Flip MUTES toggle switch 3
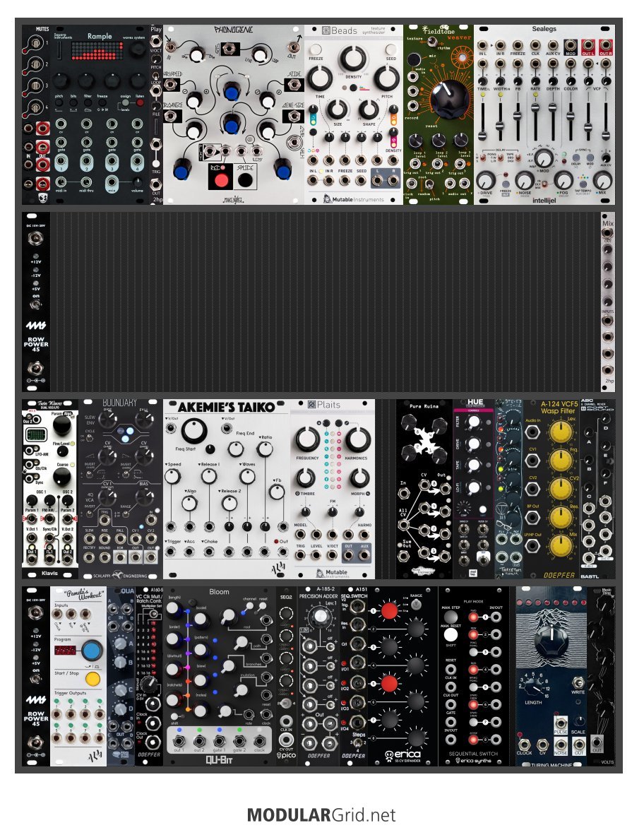Viewport: 644px width, 830px height. point(35,85)
